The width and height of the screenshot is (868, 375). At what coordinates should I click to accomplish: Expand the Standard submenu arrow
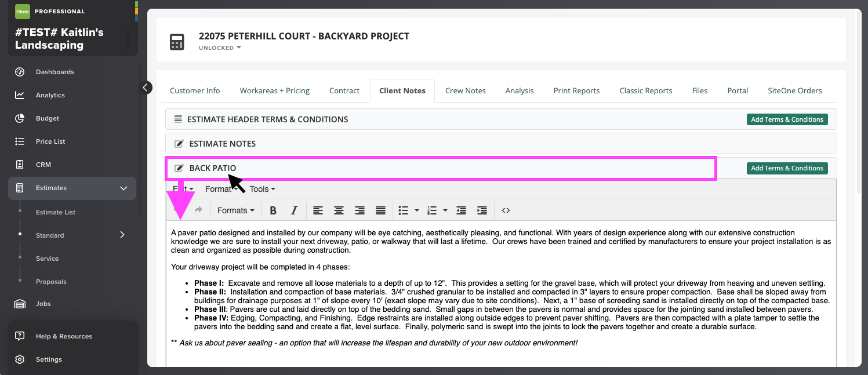click(122, 235)
